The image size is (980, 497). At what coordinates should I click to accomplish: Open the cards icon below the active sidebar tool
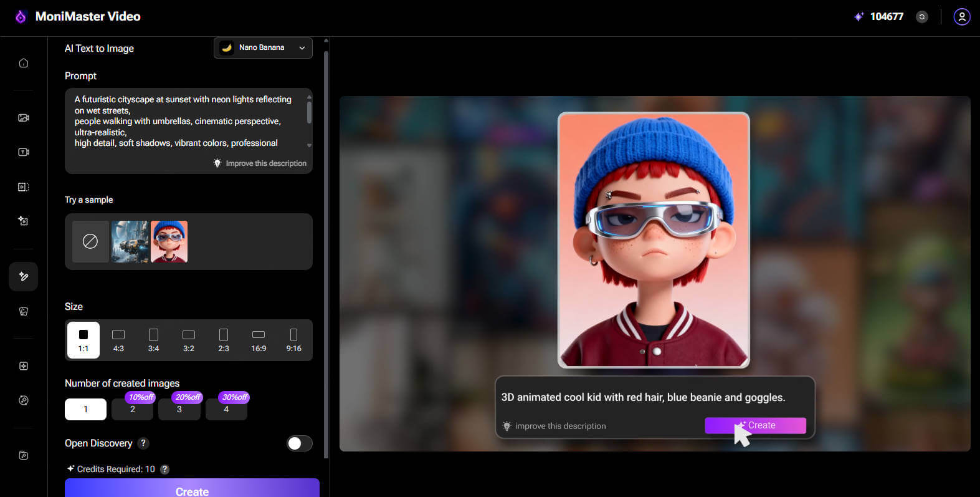click(x=24, y=311)
